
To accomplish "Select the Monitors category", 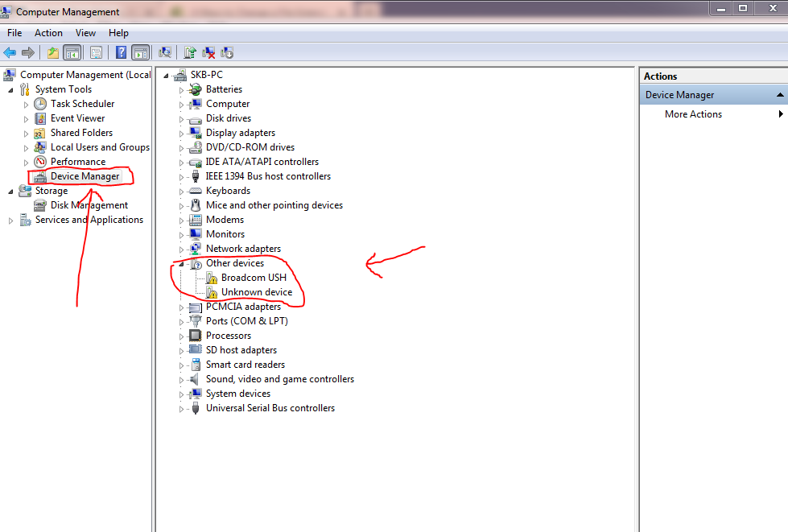I will [x=225, y=234].
